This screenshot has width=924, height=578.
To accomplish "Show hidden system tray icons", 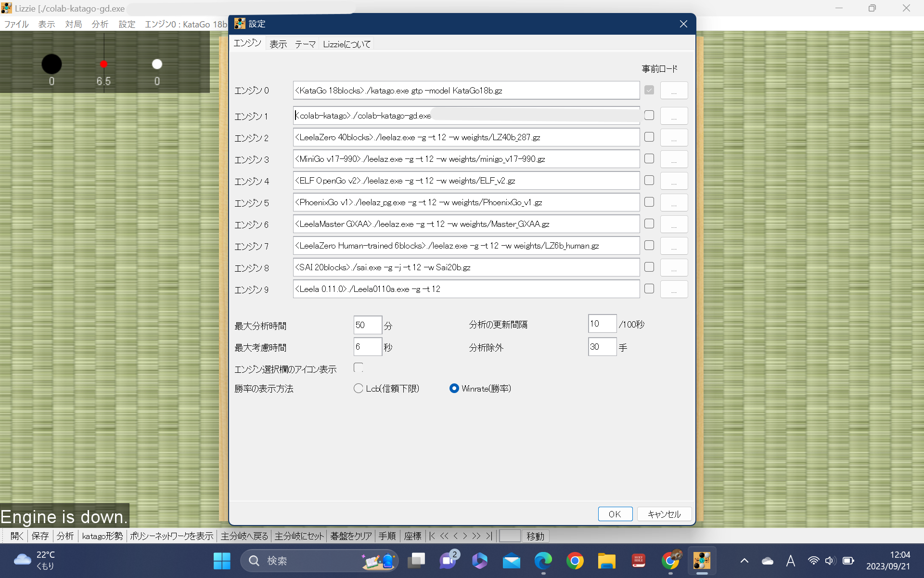I will click(x=744, y=561).
